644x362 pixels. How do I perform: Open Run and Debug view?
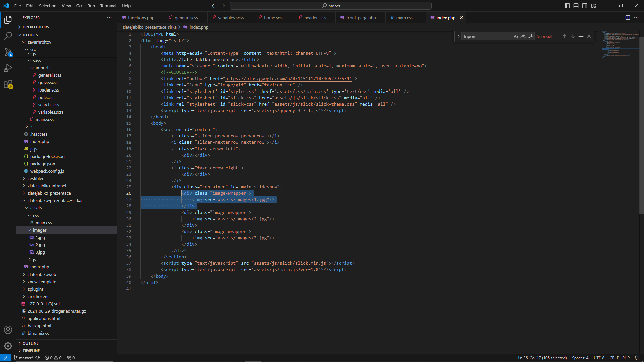[x=8, y=68]
